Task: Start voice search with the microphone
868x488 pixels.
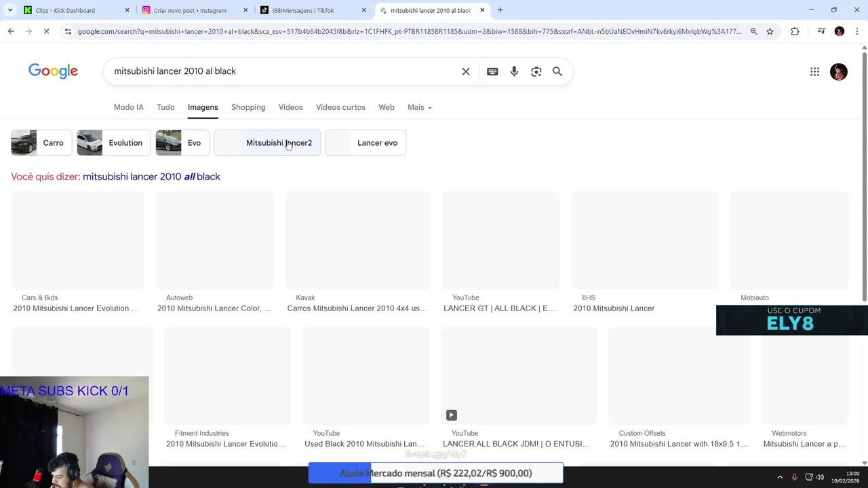Action: tap(514, 71)
